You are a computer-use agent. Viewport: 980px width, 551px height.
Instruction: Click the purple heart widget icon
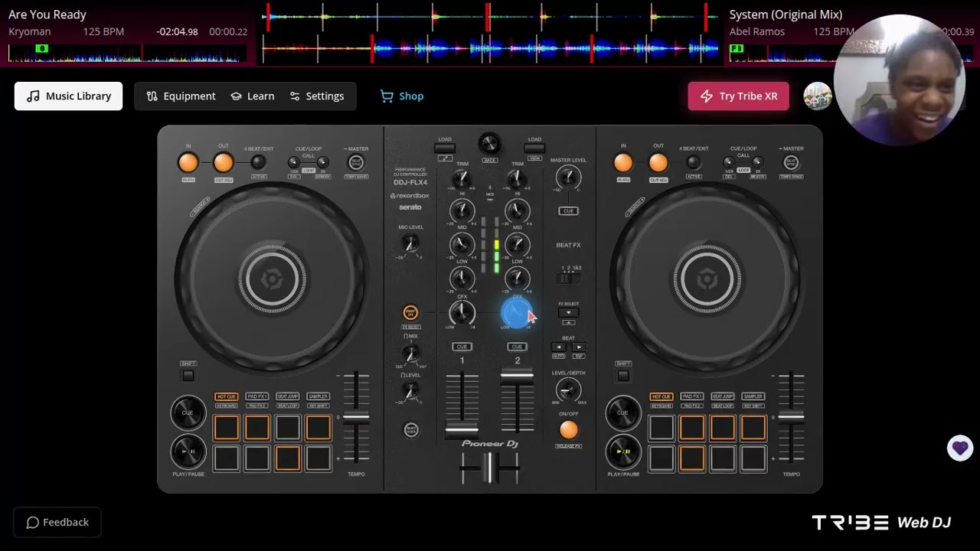tap(960, 448)
